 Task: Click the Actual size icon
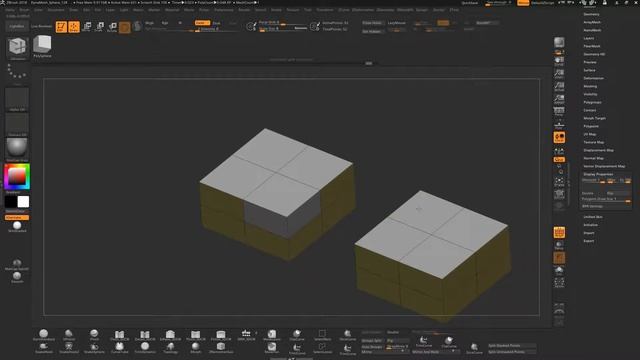(x=559, y=87)
